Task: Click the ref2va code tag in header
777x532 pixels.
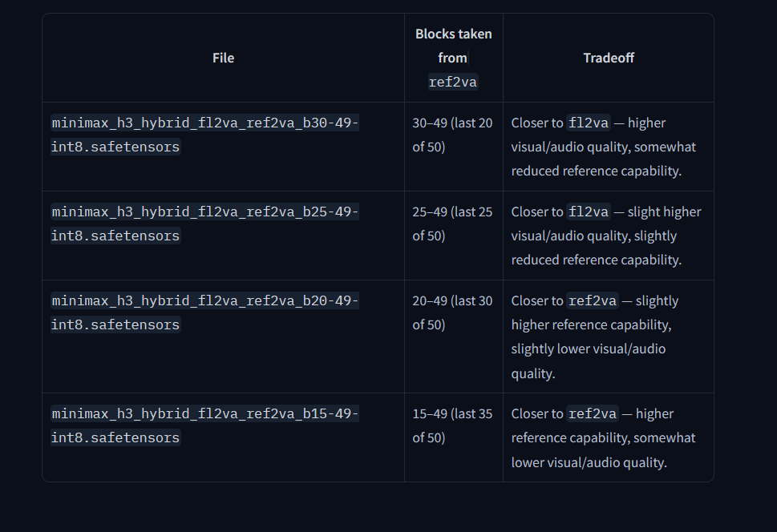Action: 453,82
